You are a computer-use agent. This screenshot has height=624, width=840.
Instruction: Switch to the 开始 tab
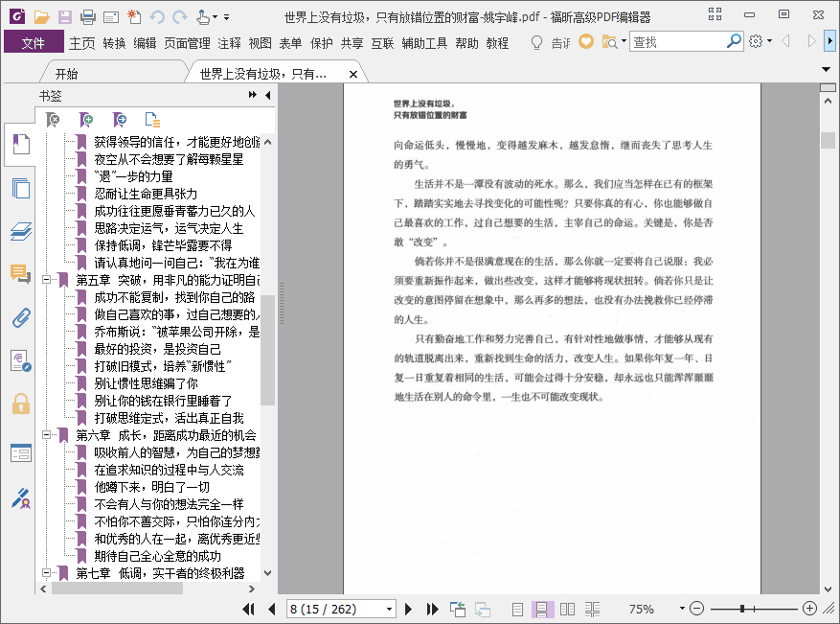(67, 74)
